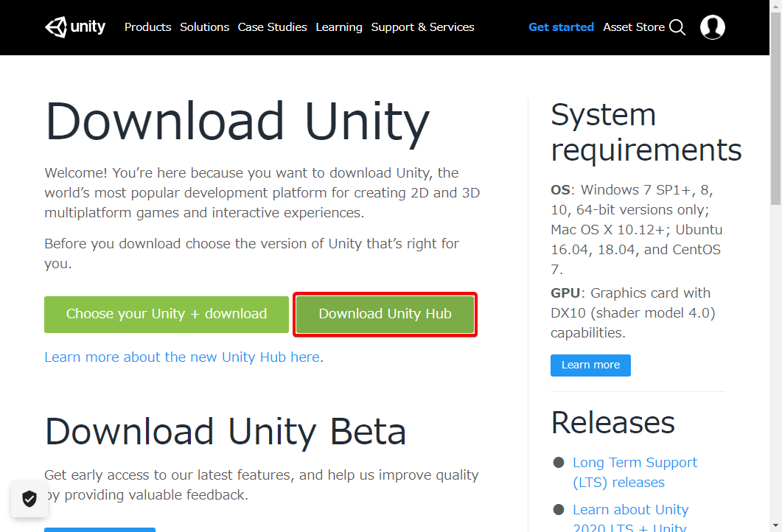Open Support & Services
Viewport: 782px width, 532px height.
click(x=422, y=27)
